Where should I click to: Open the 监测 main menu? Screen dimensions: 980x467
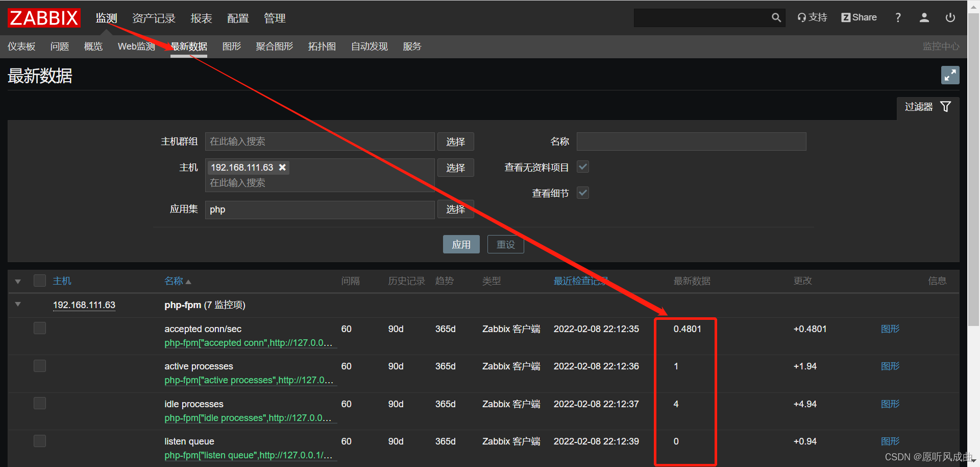(x=106, y=18)
